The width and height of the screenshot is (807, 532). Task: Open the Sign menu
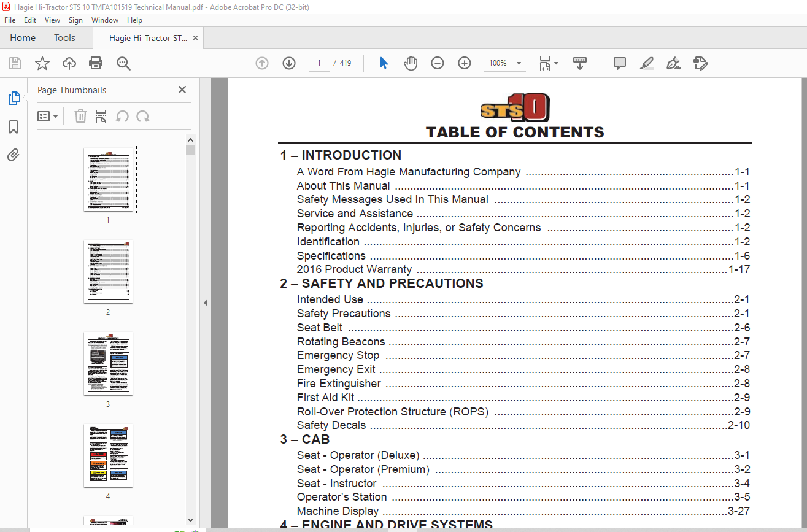tap(75, 20)
